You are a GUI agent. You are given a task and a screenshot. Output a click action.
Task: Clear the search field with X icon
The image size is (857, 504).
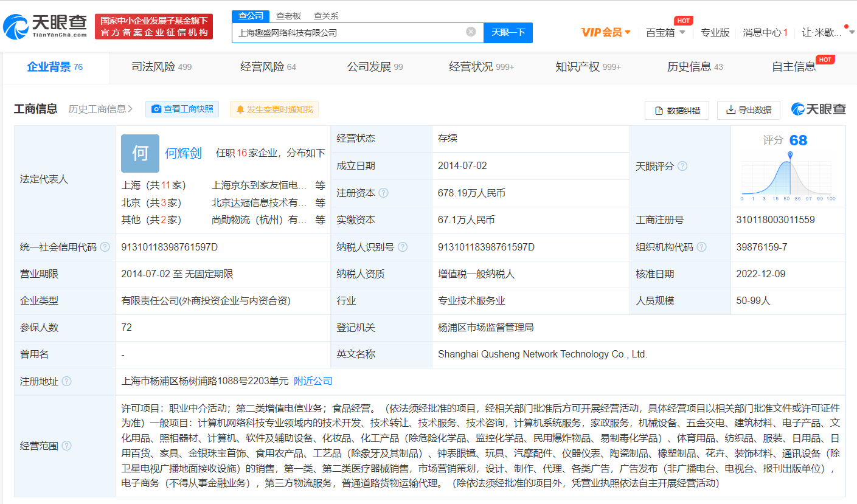pyautogui.click(x=471, y=32)
